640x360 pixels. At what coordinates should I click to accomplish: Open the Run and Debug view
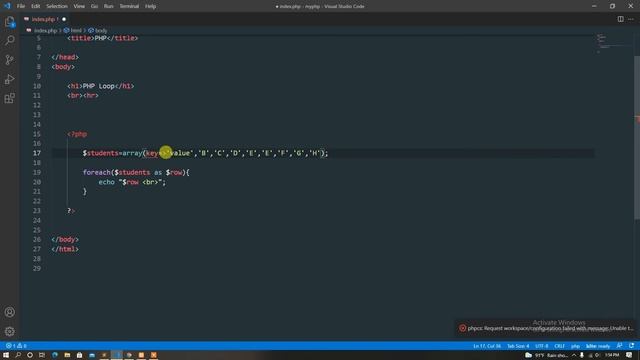tap(9, 79)
